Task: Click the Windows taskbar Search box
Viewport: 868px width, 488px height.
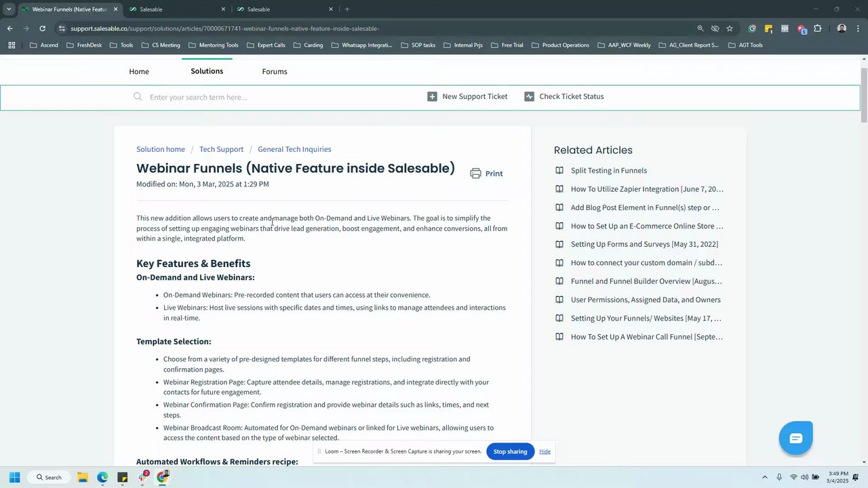Action: [50, 477]
